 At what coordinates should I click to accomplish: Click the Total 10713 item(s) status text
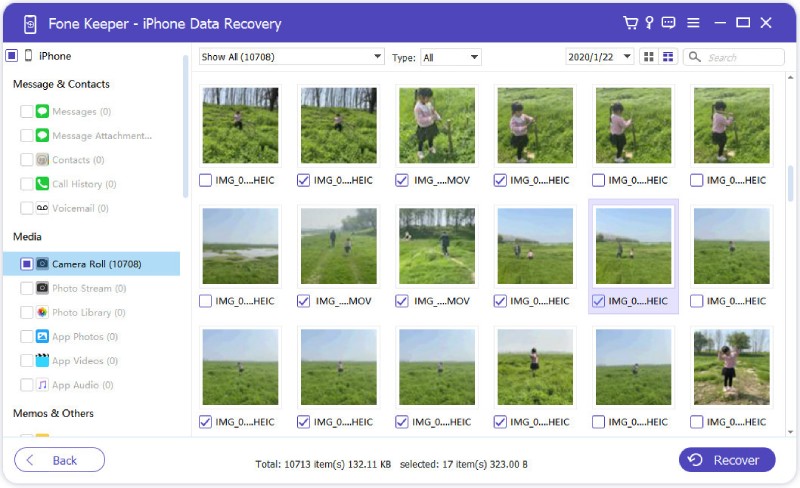323,464
